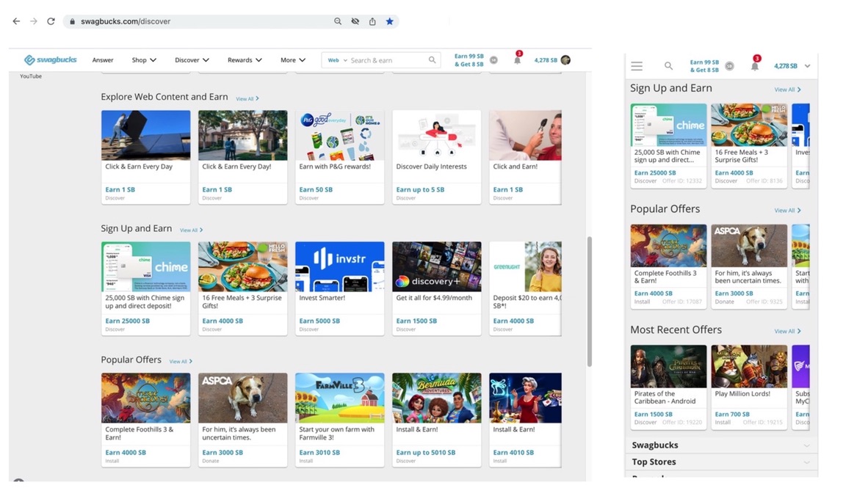Open the Swagbucks home via the logo
The height and width of the screenshot is (488, 868).
coord(49,59)
